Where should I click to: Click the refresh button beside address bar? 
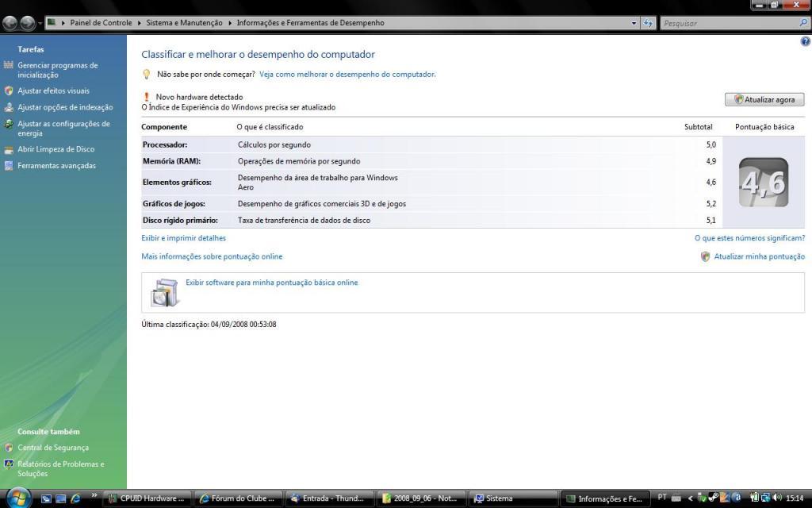pyautogui.click(x=648, y=23)
